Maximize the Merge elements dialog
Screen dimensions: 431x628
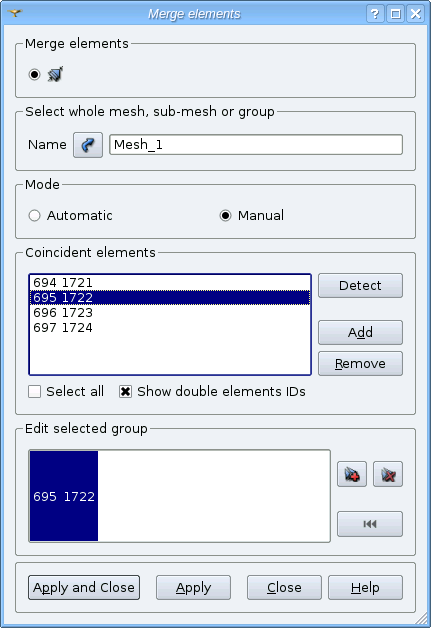click(x=395, y=14)
